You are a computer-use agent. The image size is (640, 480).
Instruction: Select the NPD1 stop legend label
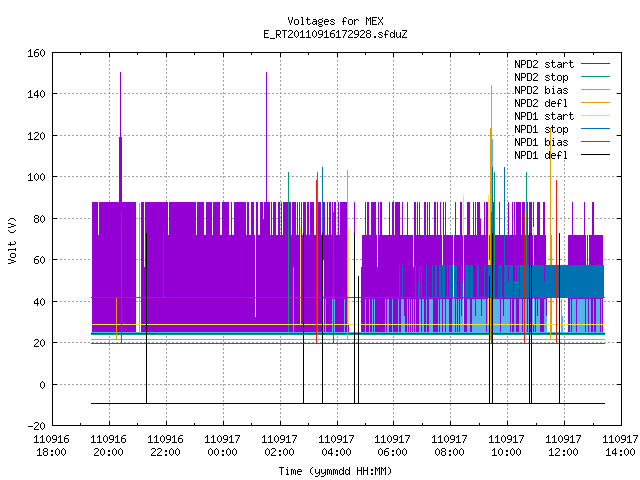[541, 129]
